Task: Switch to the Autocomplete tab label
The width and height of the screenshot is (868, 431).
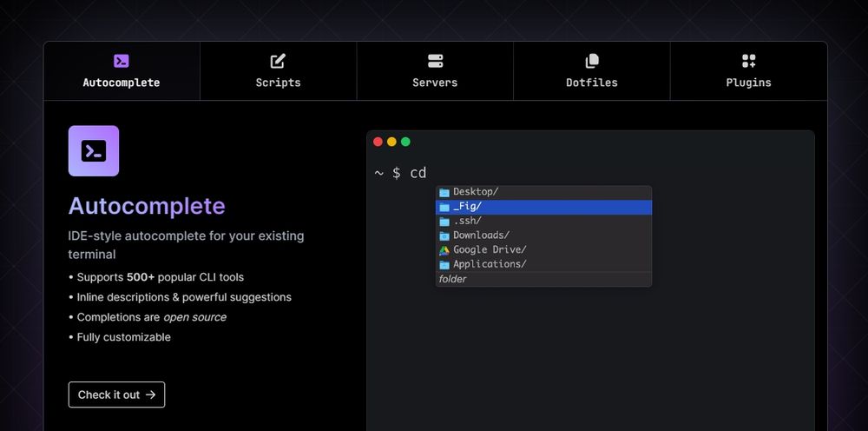Action: [x=122, y=83]
